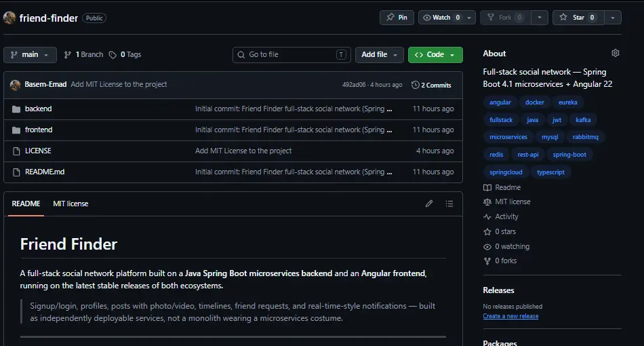The width and height of the screenshot is (644, 346).
Task: Open the green Code dropdown button
Action: pos(435,55)
